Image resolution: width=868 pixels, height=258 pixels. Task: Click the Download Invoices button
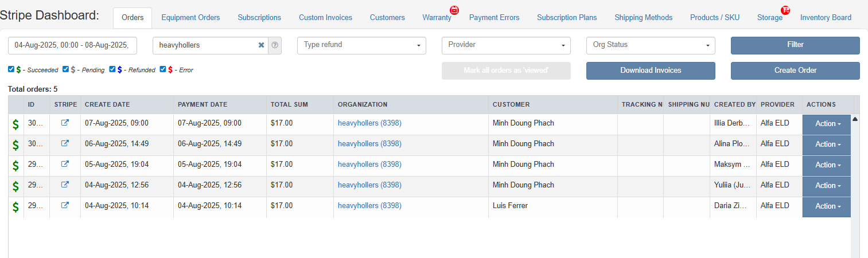tap(651, 71)
